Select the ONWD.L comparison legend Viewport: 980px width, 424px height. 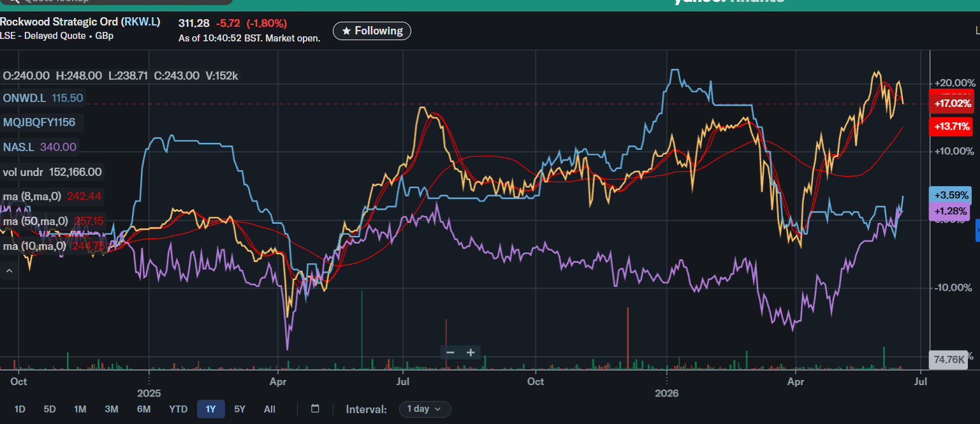tap(43, 98)
